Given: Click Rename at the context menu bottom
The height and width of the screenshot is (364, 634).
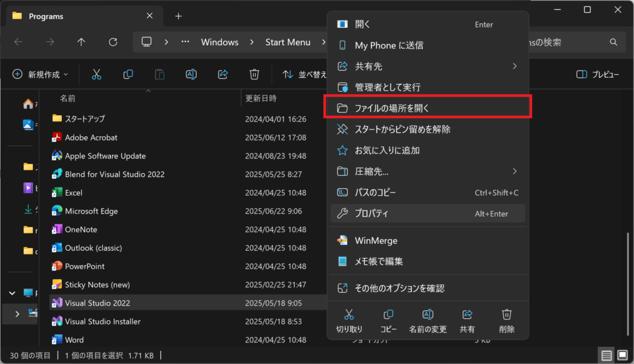Looking at the screenshot, I should (x=428, y=321).
